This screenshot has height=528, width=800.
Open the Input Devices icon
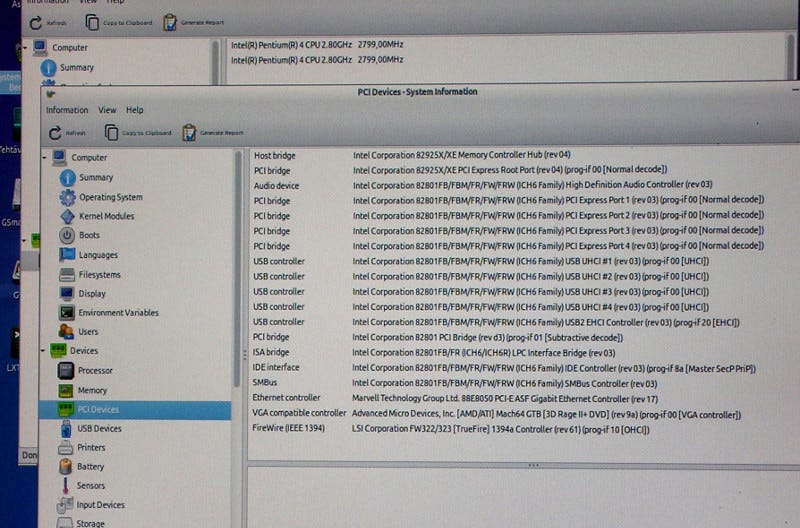click(65, 505)
